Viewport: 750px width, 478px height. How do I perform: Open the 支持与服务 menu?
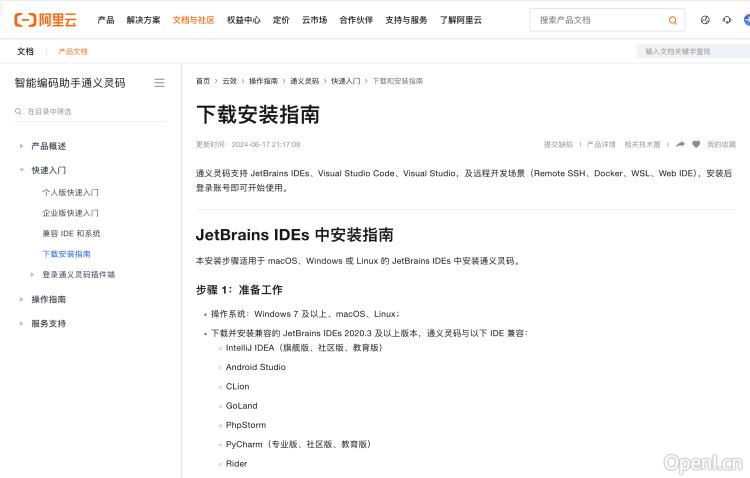406,20
